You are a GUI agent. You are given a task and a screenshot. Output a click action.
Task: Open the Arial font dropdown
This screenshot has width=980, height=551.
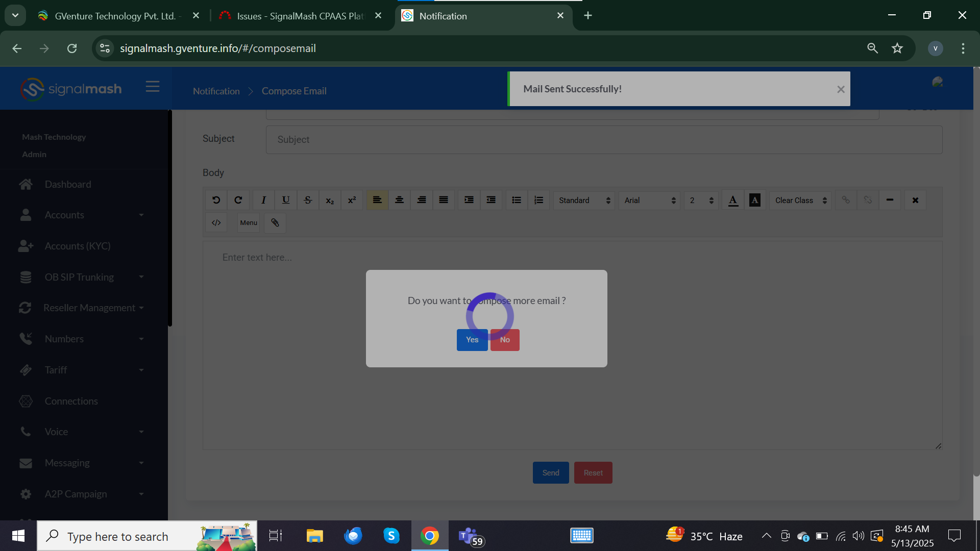tap(649, 201)
